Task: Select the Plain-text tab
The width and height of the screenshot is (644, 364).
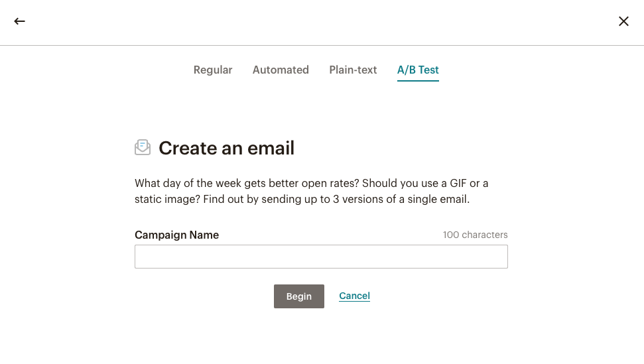Action: pyautogui.click(x=353, y=70)
